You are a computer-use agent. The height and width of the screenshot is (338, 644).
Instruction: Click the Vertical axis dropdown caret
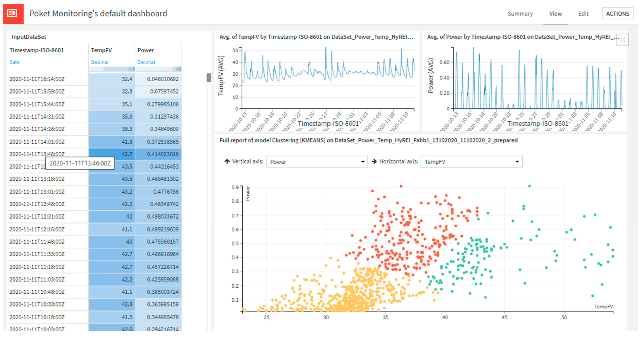coord(362,162)
